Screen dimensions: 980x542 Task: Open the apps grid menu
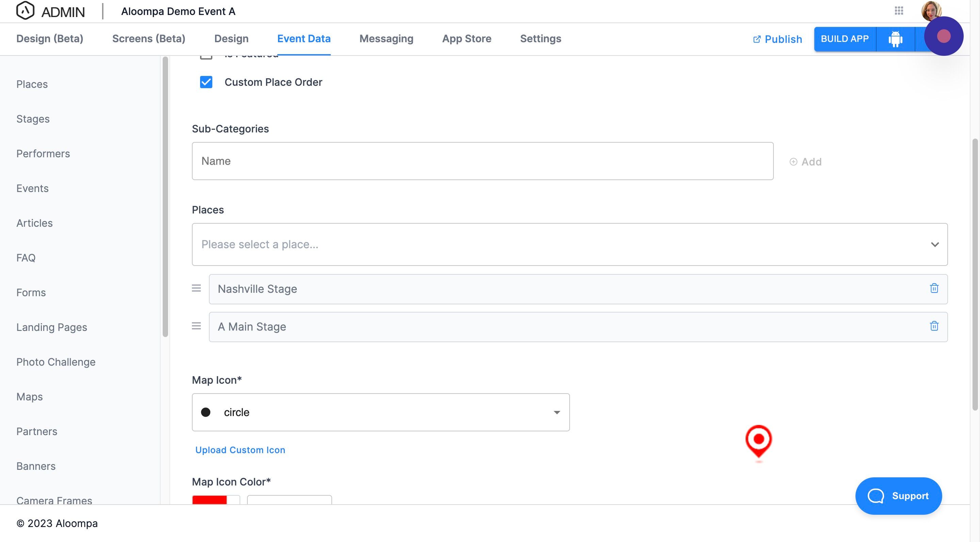click(899, 11)
